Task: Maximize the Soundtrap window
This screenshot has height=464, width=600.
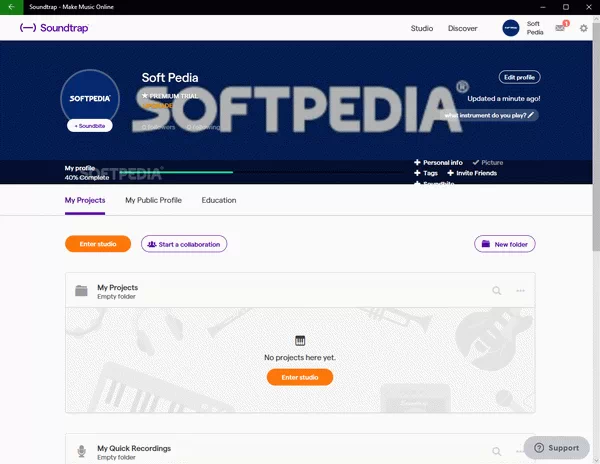Action: (x=566, y=7)
